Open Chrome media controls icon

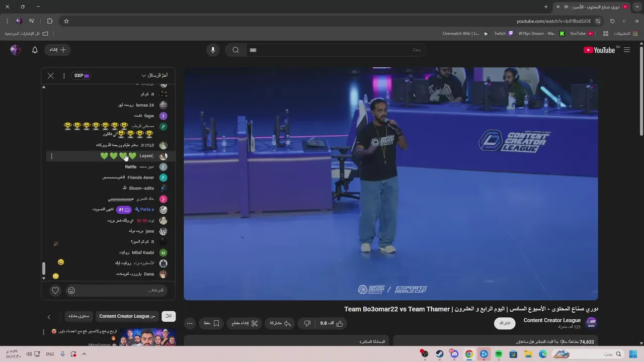(32, 21)
